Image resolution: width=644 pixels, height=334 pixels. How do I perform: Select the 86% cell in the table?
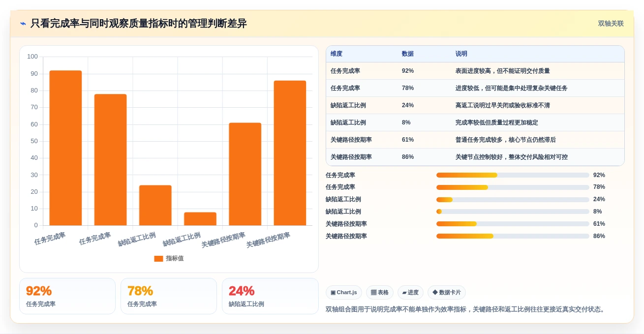(408, 157)
